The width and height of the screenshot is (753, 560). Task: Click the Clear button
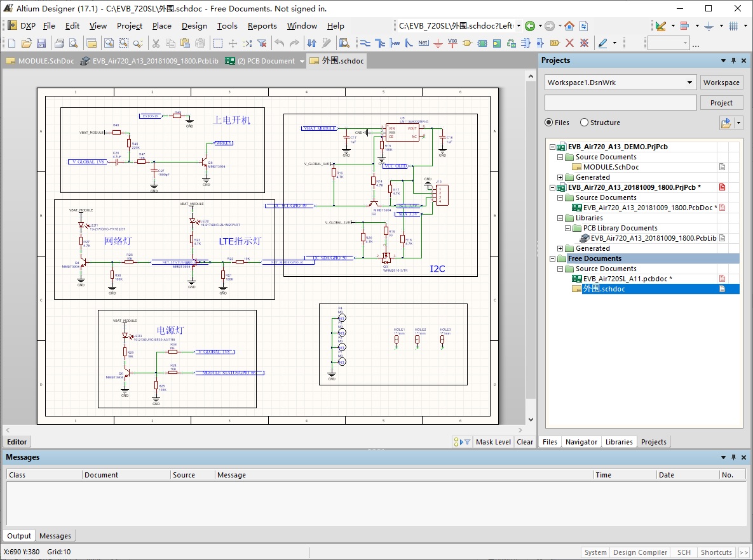pyautogui.click(x=525, y=442)
